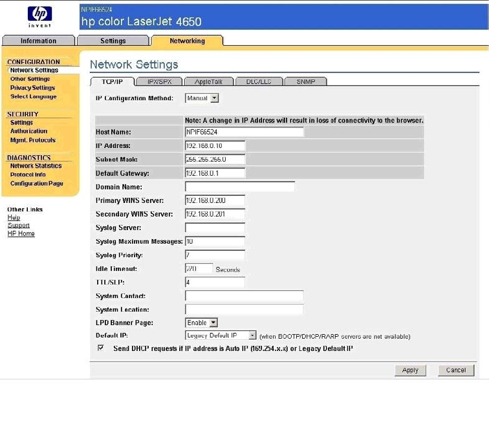489x448 pixels.
Task: Switch to the SNMP sub-tab
Action: click(x=305, y=81)
